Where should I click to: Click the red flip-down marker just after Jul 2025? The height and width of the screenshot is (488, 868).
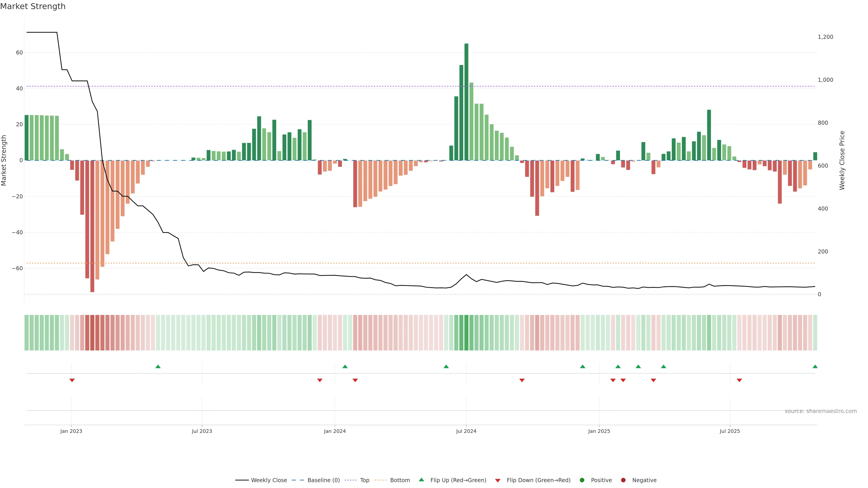739,380
